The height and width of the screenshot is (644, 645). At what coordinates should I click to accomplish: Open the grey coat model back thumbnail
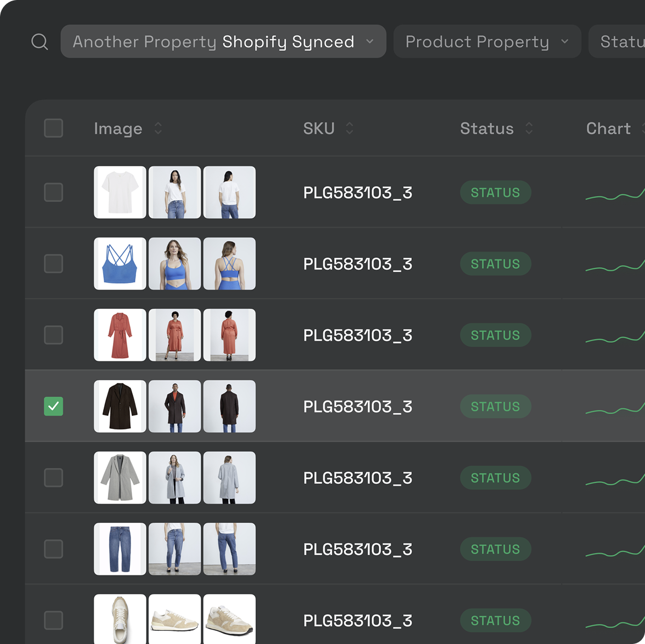[229, 477]
